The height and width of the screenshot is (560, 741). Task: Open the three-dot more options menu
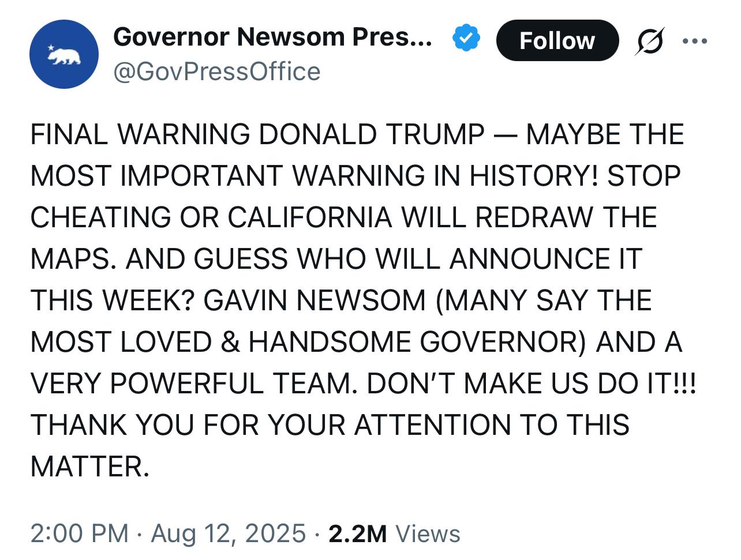point(694,41)
